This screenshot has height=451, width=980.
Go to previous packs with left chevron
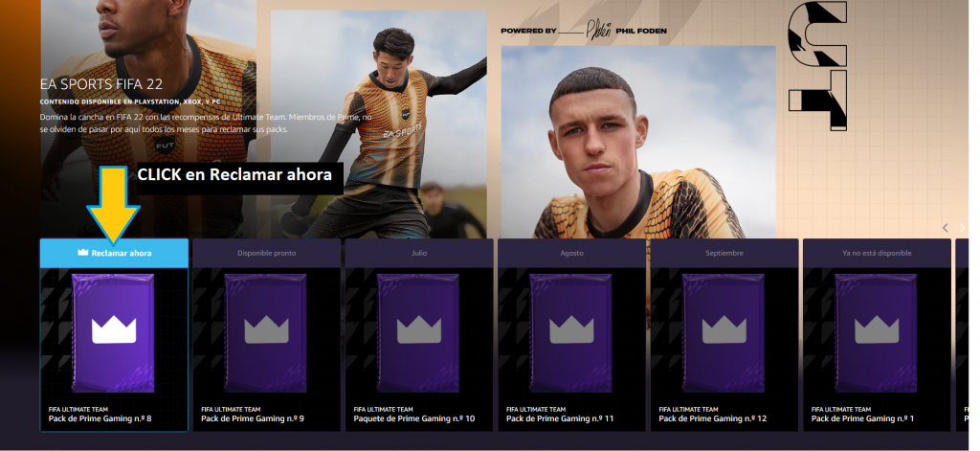coord(946,228)
